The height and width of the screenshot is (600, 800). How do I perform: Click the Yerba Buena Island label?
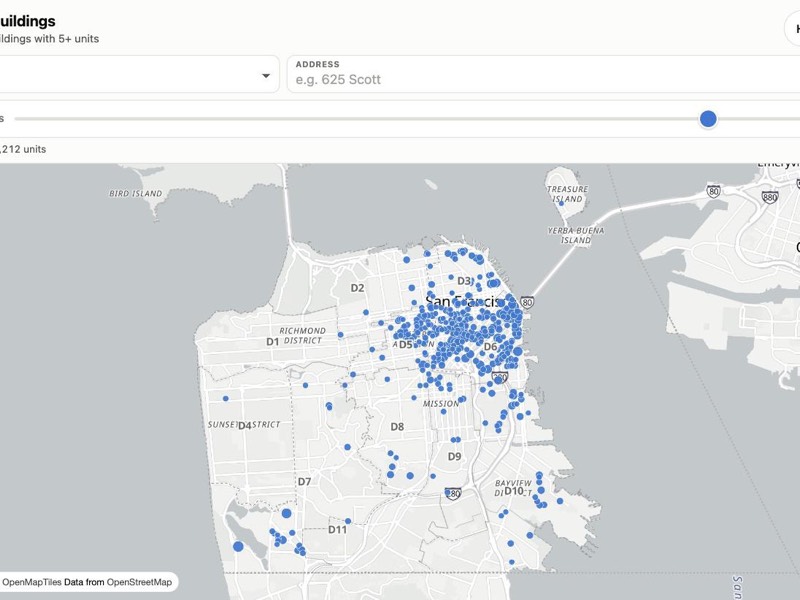576,235
